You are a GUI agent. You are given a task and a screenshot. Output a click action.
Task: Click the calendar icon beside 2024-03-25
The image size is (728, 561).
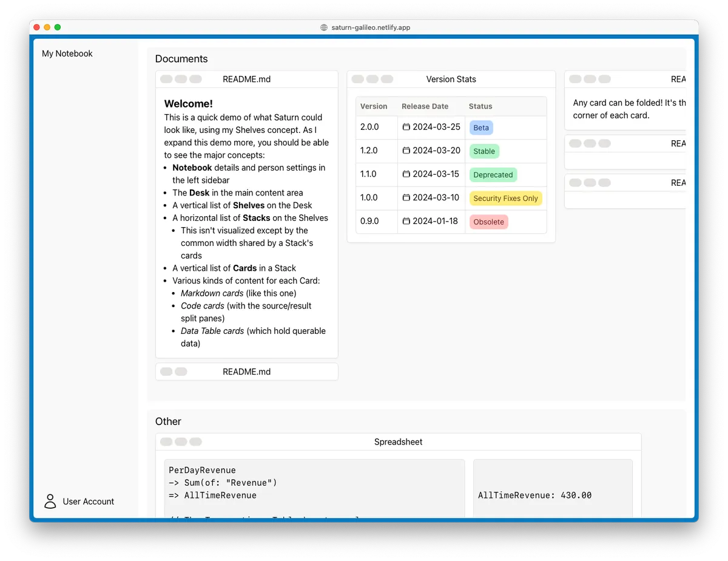tap(406, 127)
